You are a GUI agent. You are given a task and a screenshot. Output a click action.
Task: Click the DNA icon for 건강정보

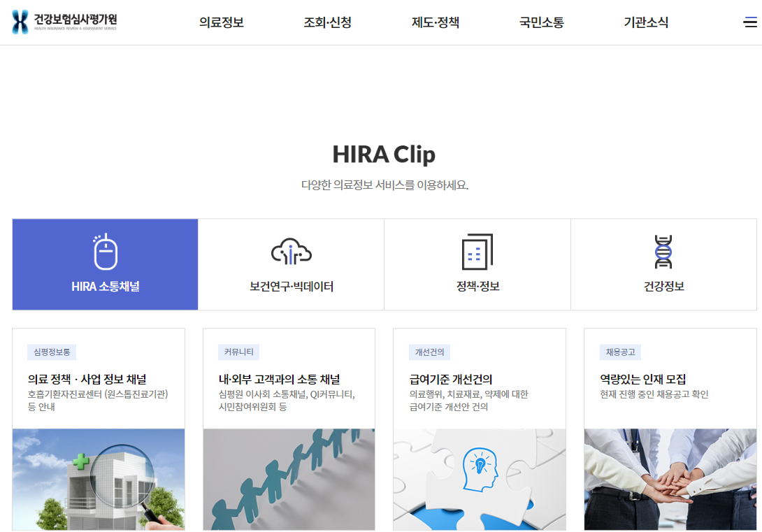click(663, 252)
